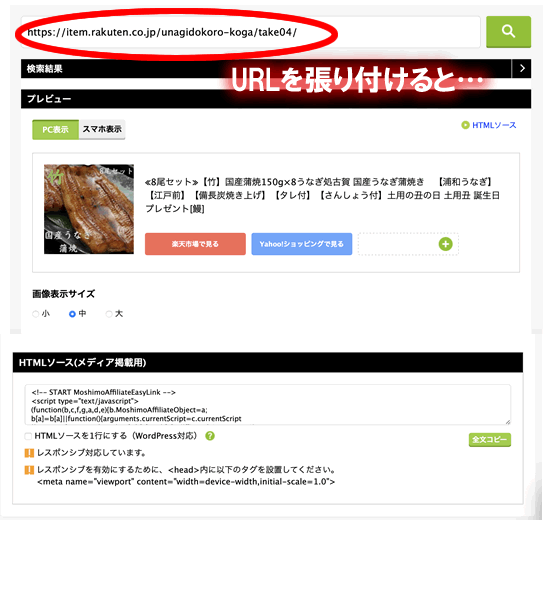The height and width of the screenshot is (600, 550).
Task: Open the HTMLソース link
Action: click(x=494, y=125)
